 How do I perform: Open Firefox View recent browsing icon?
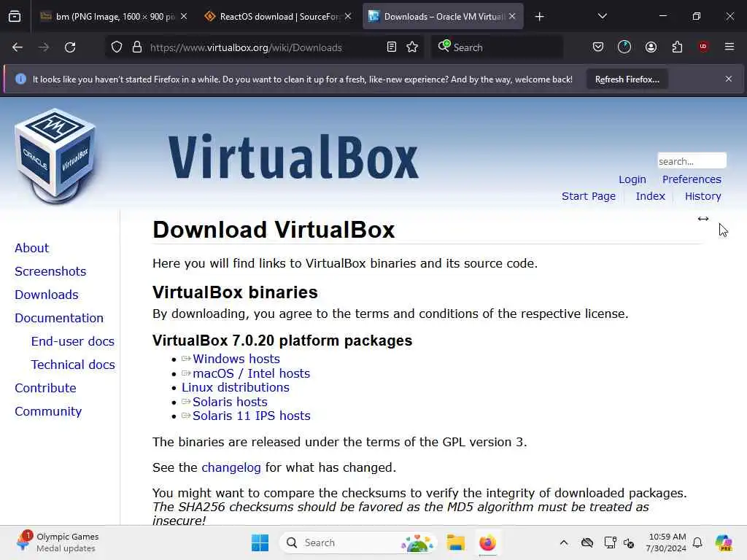[x=15, y=17]
